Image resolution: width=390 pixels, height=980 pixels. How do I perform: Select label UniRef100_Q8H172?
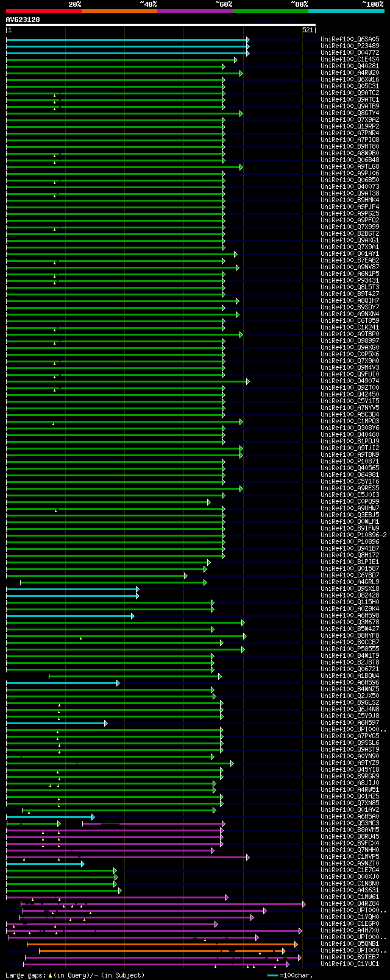pos(350,555)
